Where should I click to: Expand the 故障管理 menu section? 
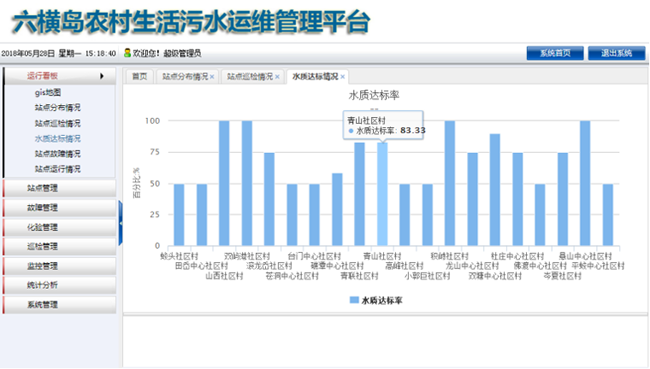(59, 208)
